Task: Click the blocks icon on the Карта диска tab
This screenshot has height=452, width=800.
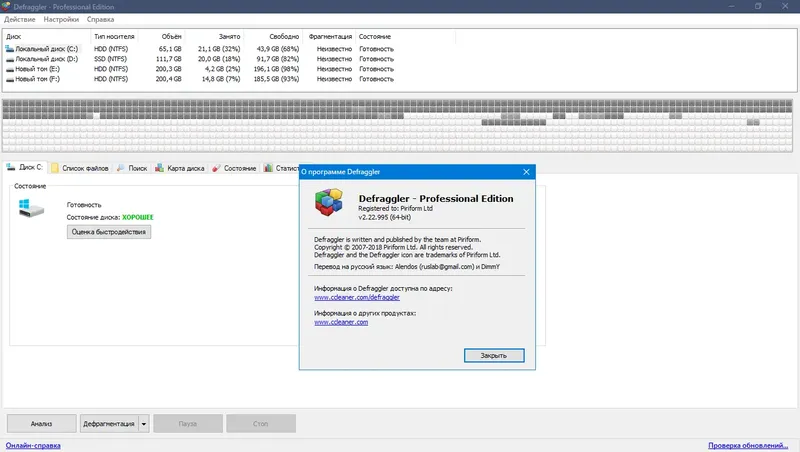Action: [x=159, y=168]
